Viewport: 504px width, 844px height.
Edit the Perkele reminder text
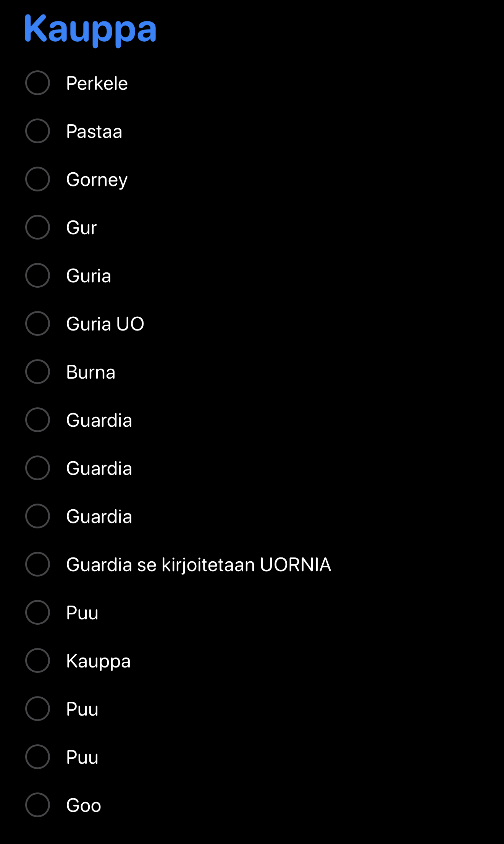coord(97,83)
